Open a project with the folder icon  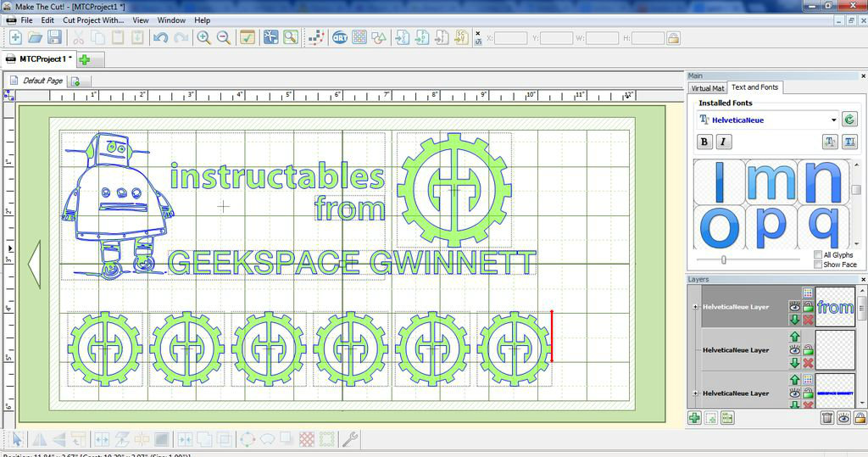pos(35,37)
